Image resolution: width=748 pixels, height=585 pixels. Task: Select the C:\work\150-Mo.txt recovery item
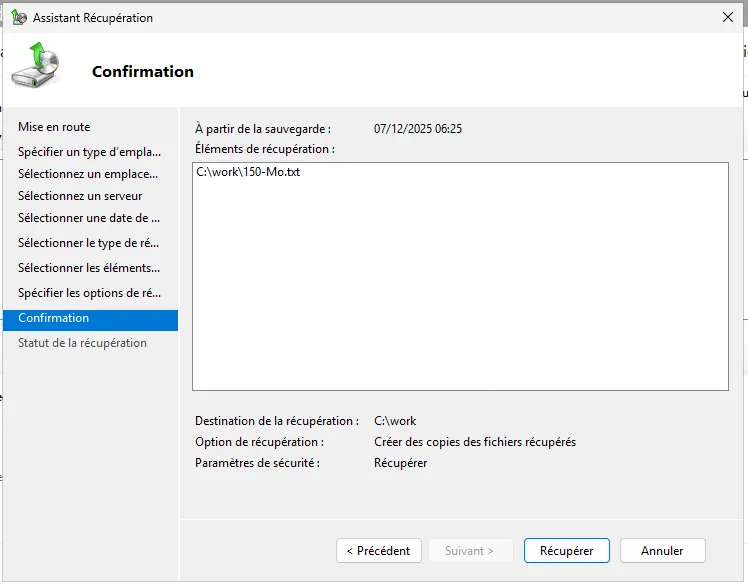tap(248, 172)
